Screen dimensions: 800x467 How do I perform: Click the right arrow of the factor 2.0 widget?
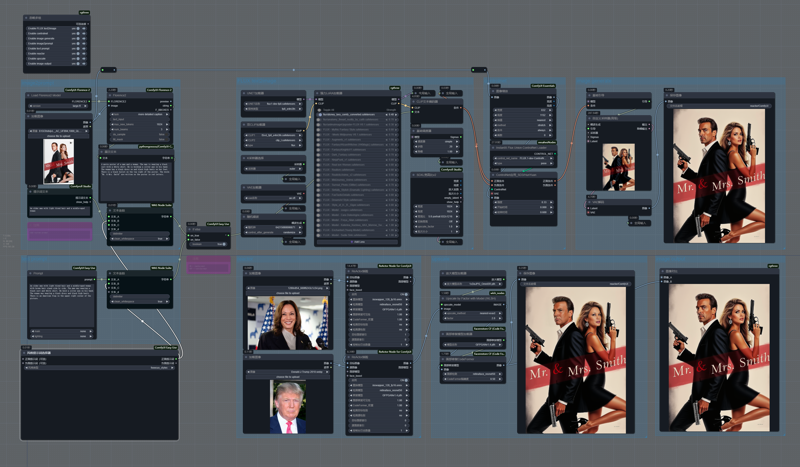[x=500, y=318]
